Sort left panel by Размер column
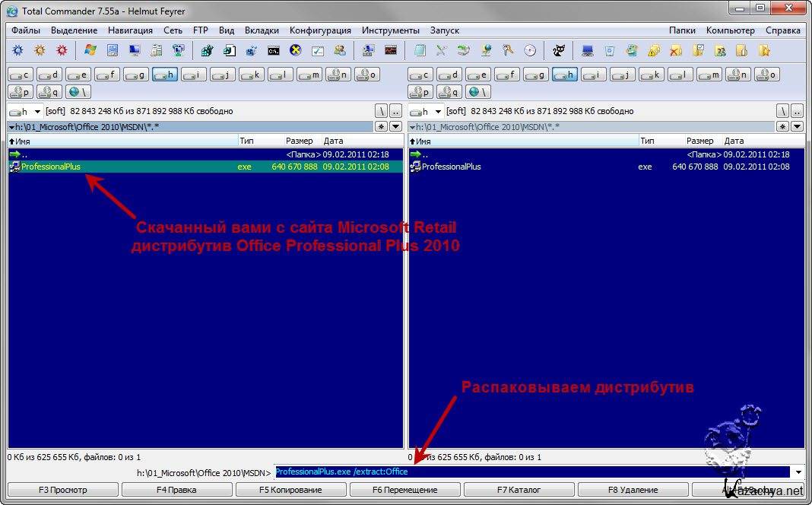This screenshot has width=812, height=505. [299, 141]
